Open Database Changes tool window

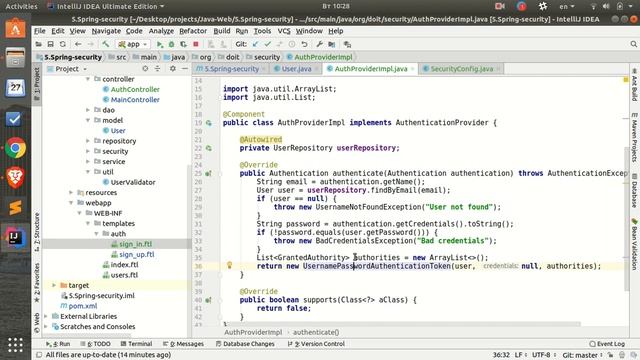pos(245,344)
